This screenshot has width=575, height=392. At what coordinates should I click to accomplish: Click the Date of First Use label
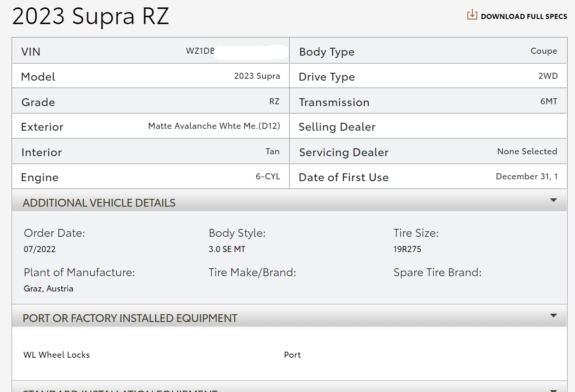click(x=344, y=177)
